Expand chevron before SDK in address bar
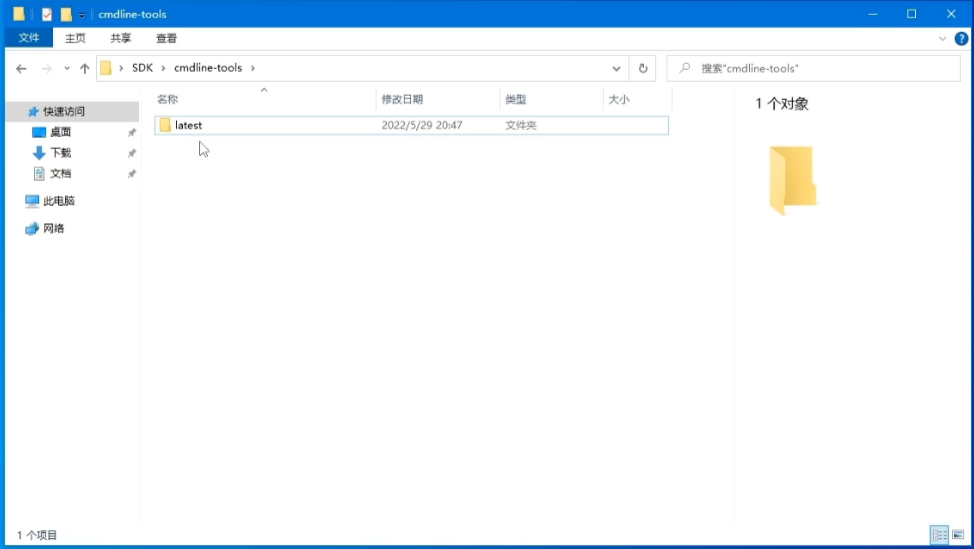 pyautogui.click(x=121, y=68)
